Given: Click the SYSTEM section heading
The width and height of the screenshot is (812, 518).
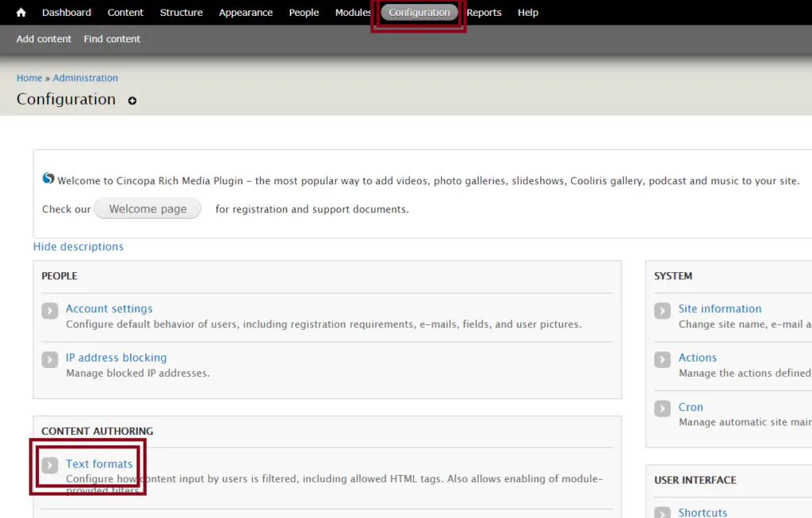Looking at the screenshot, I should [672, 276].
